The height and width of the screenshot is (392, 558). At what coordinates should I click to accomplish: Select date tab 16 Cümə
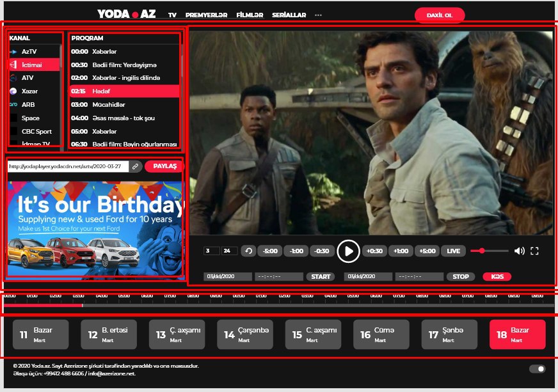click(x=381, y=334)
